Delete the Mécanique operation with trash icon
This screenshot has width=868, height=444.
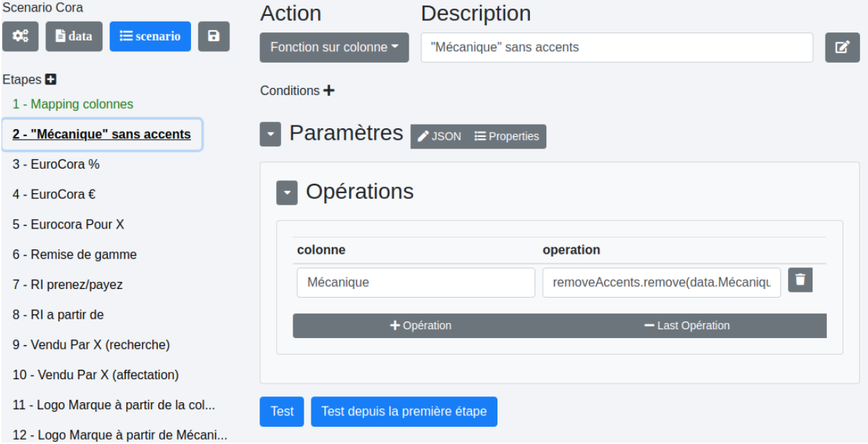pos(800,280)
